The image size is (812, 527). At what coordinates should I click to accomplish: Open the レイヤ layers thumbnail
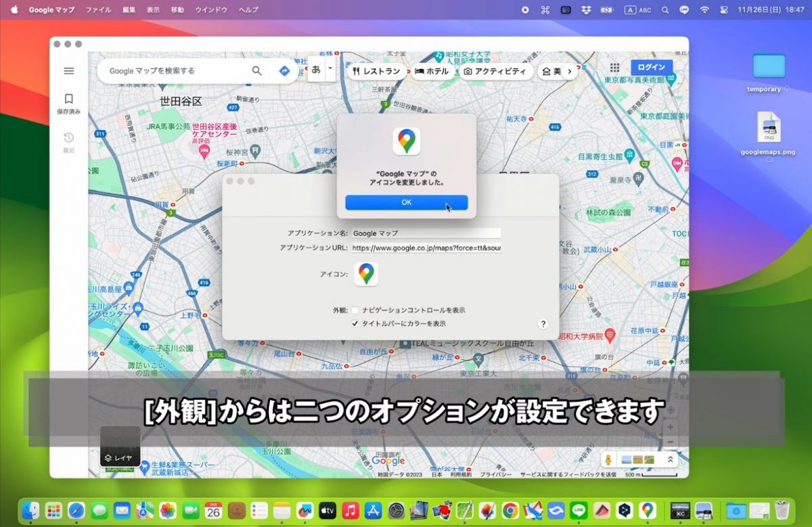tap(120, 446)
